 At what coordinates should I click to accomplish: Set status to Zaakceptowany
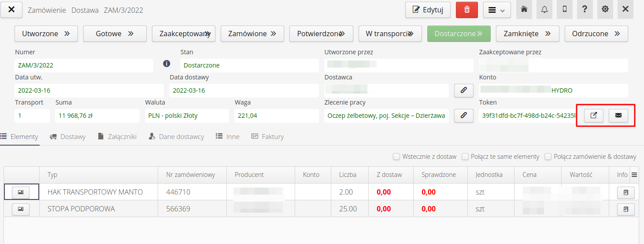click(x=184, y=34)
